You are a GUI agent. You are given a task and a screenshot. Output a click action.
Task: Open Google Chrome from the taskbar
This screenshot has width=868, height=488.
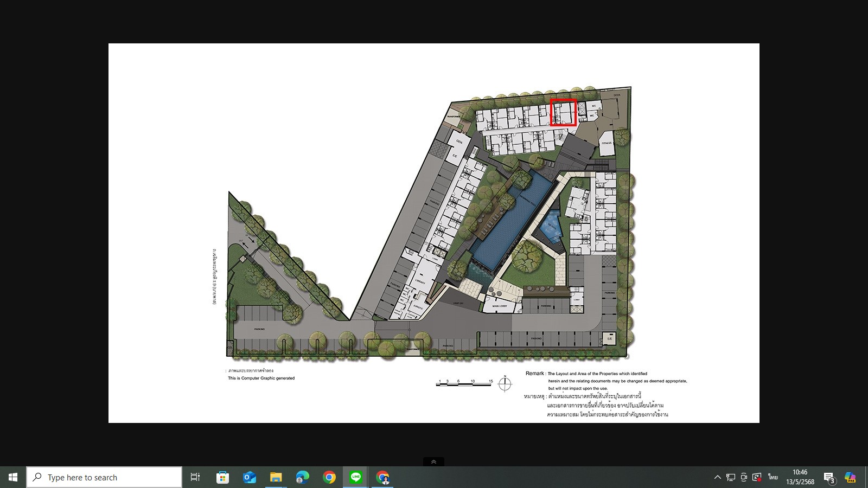coord(329,477)
